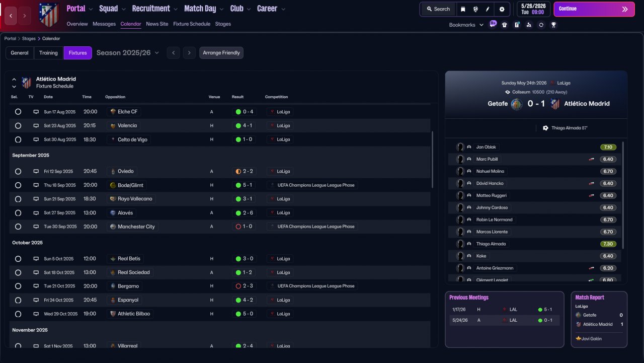Click the scouting magnifier-person icon in bookmarks bar
Screen dimensions: 644x363
click(x=529, y=25)
